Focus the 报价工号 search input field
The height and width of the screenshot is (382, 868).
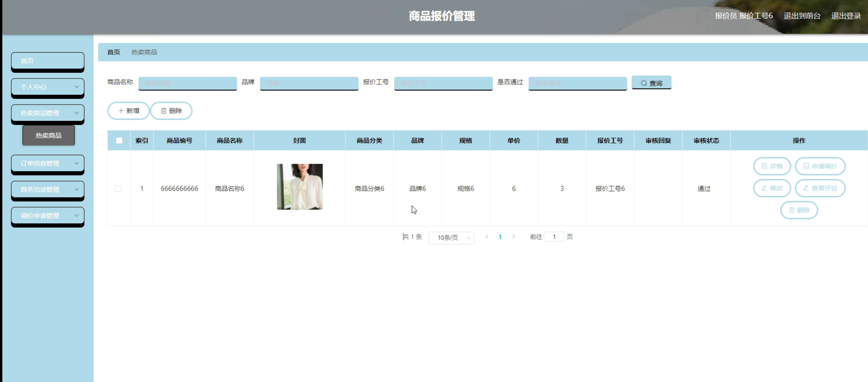[x=443, y=83]
